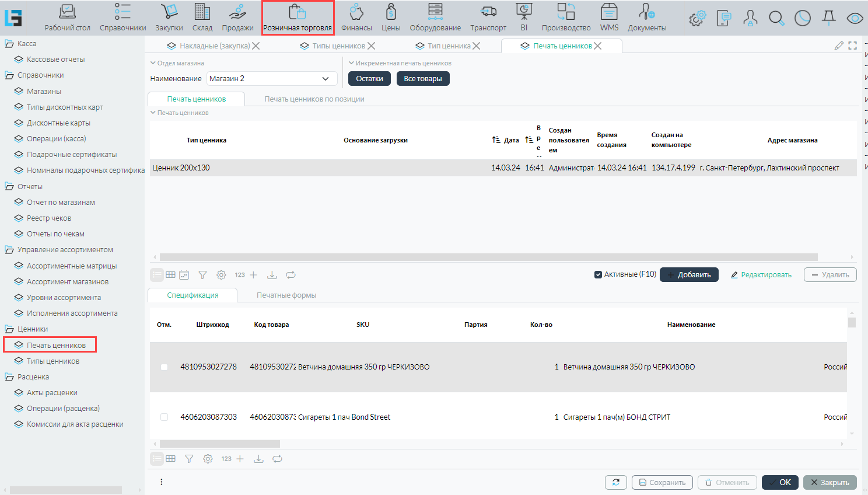The image size is (868, 495).
Task: Switch to the Печатные формы tab
Action: coord(286,295)
